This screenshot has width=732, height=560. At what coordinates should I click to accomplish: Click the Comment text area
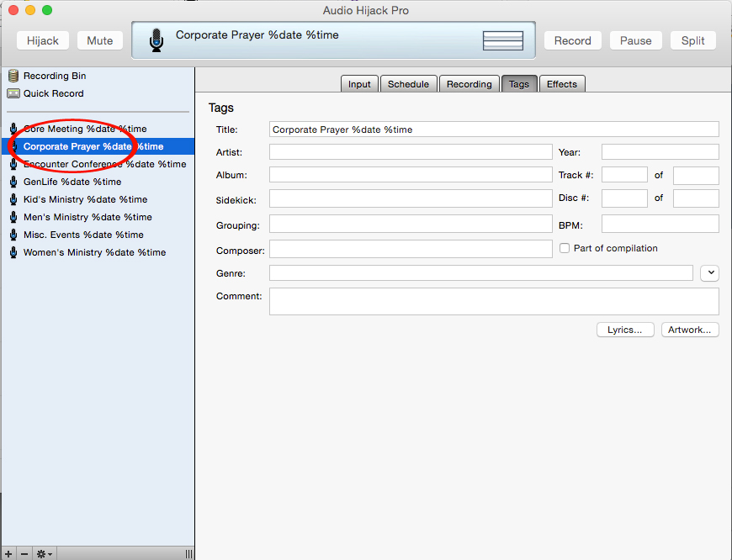pos(494,302)
